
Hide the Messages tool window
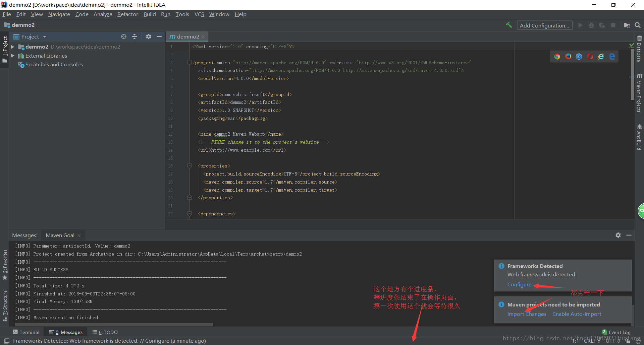(629, 235)
